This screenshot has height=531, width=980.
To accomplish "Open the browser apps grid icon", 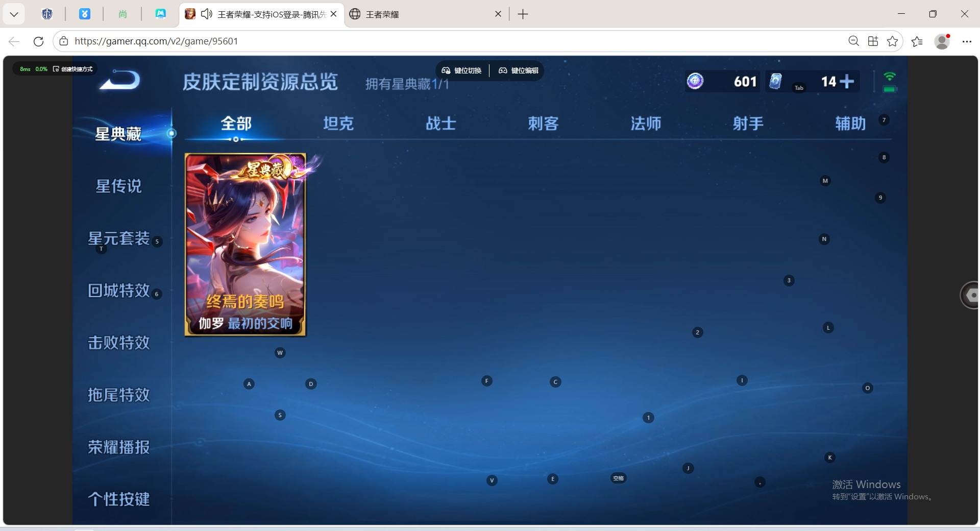I will [x=873, y=41].
